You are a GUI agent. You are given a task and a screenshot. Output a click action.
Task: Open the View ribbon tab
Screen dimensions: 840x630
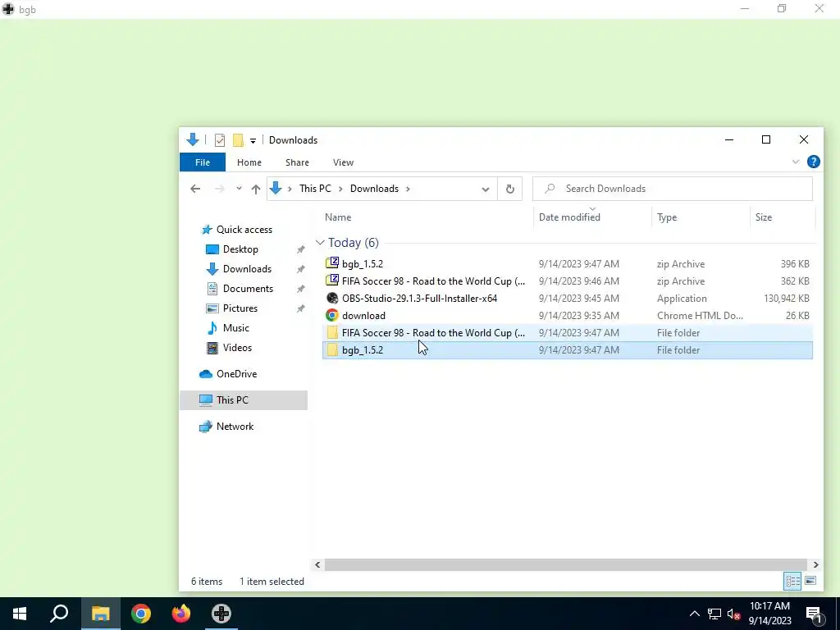tap(343, 162)
